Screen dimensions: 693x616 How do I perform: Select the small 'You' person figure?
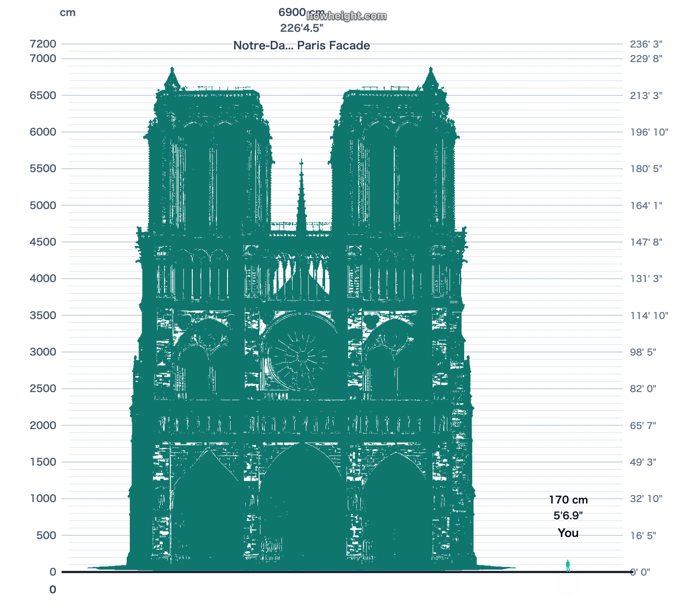(x=568, y=566)
